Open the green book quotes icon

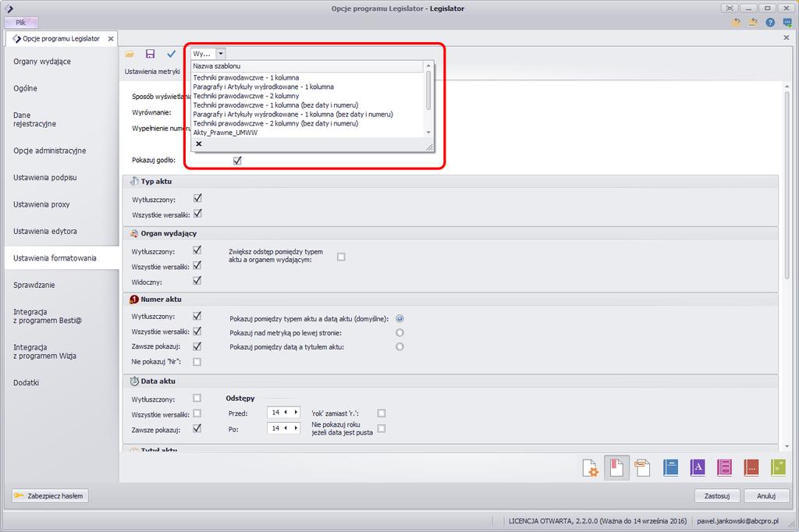click(x=778, y=468)
